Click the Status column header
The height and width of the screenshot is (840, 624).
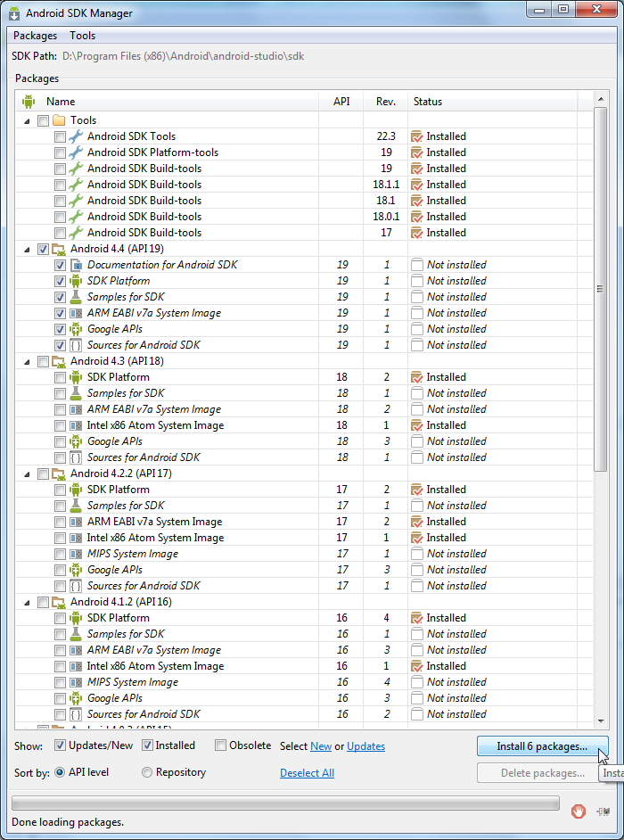[493, 102]
